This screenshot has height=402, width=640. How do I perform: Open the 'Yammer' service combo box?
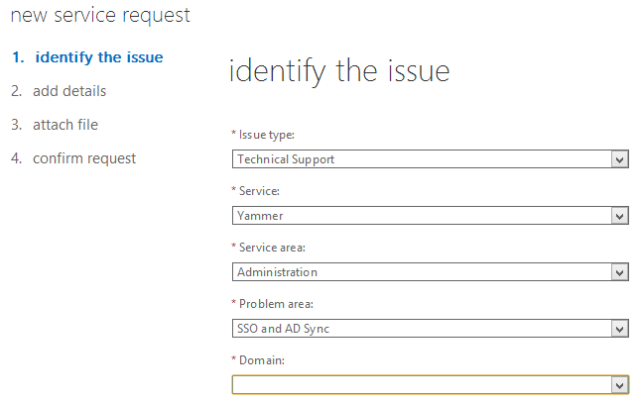(421, 215)
